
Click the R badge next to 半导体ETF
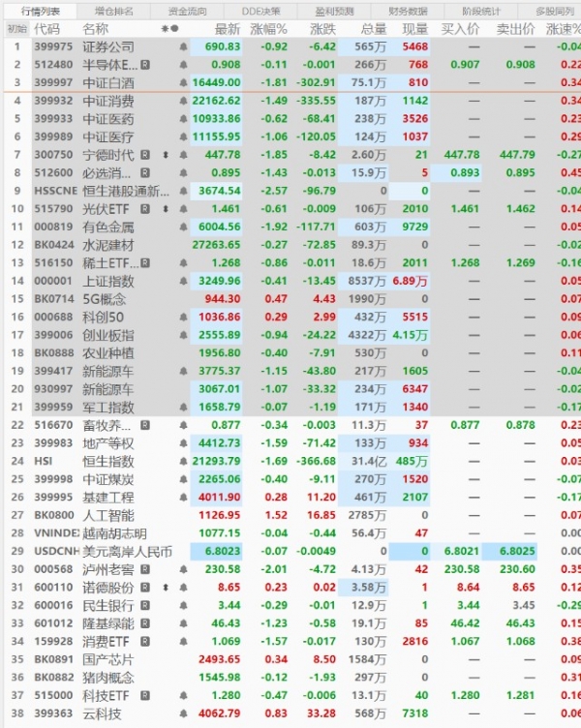pos(146,65)
